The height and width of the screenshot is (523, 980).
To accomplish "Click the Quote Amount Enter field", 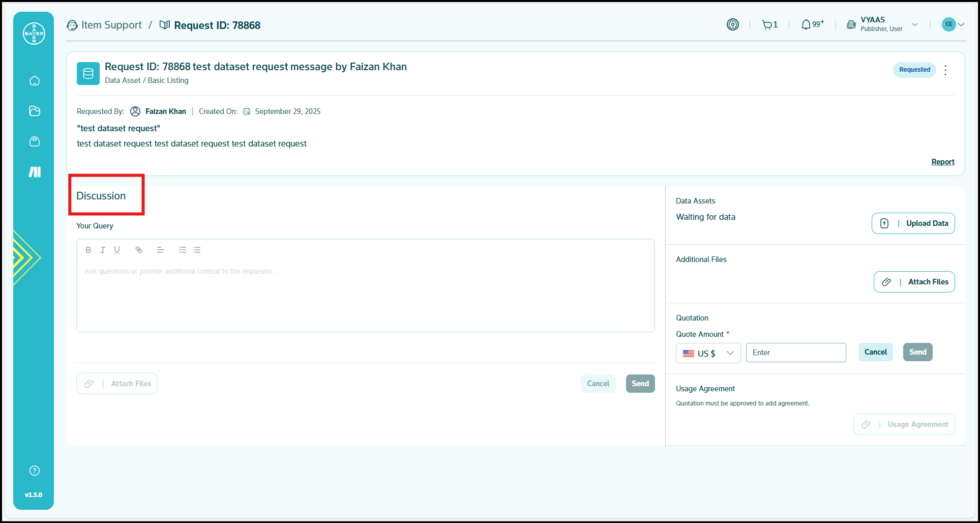I will point(796,353).
